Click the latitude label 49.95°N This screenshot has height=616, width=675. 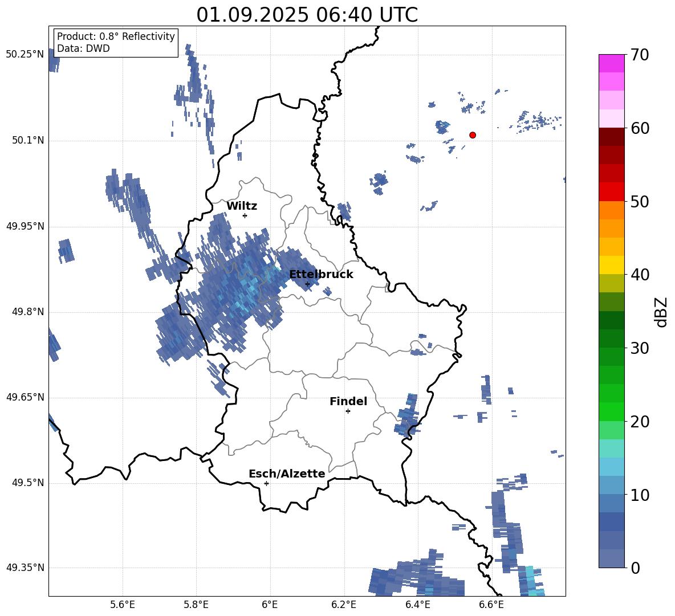pyautogui.click(x=25, y=226)
